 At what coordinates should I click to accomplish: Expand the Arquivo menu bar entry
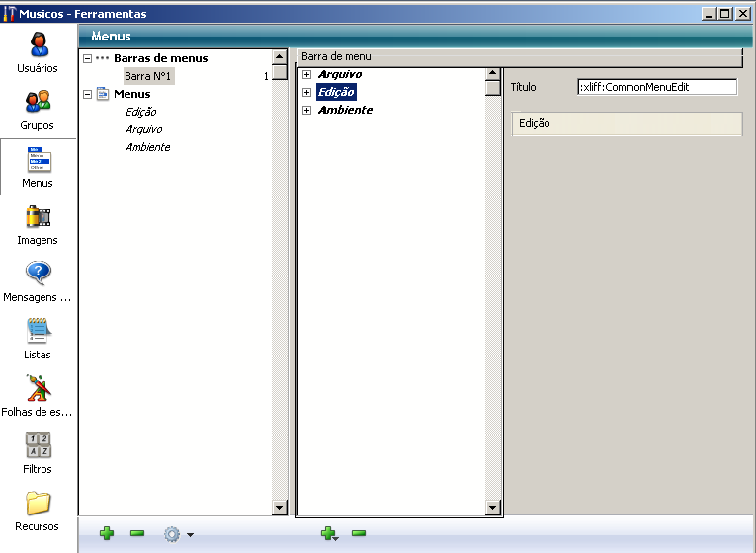tap(306, 74)
